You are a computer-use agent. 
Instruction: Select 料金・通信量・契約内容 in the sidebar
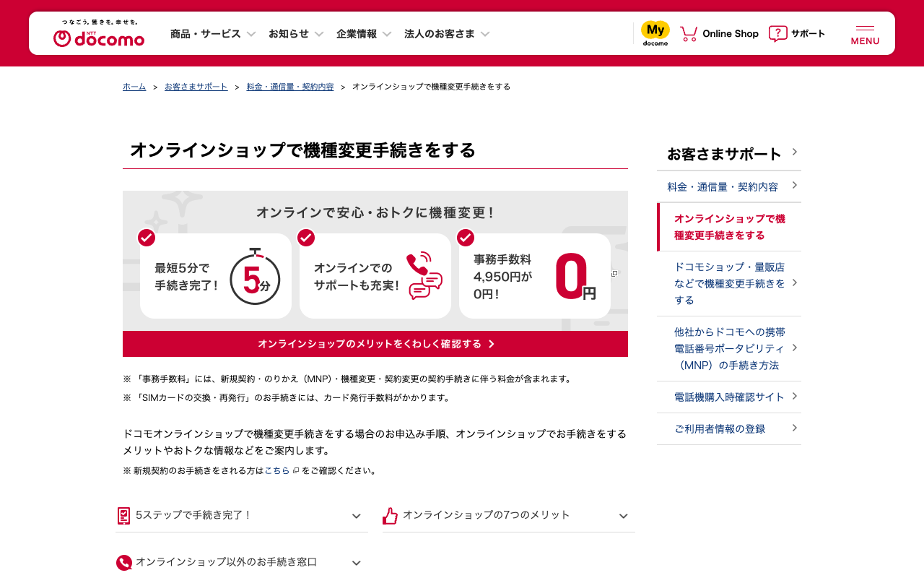click(729, 187)
